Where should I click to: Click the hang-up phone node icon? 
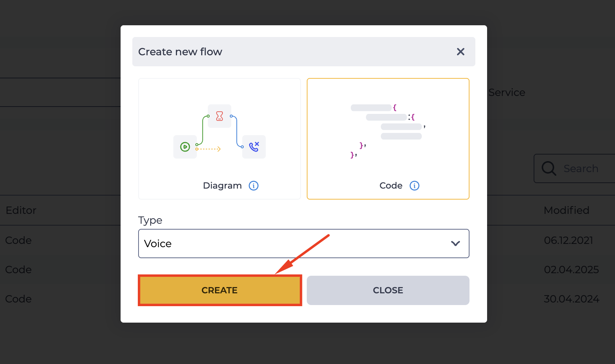pos(254,147)
